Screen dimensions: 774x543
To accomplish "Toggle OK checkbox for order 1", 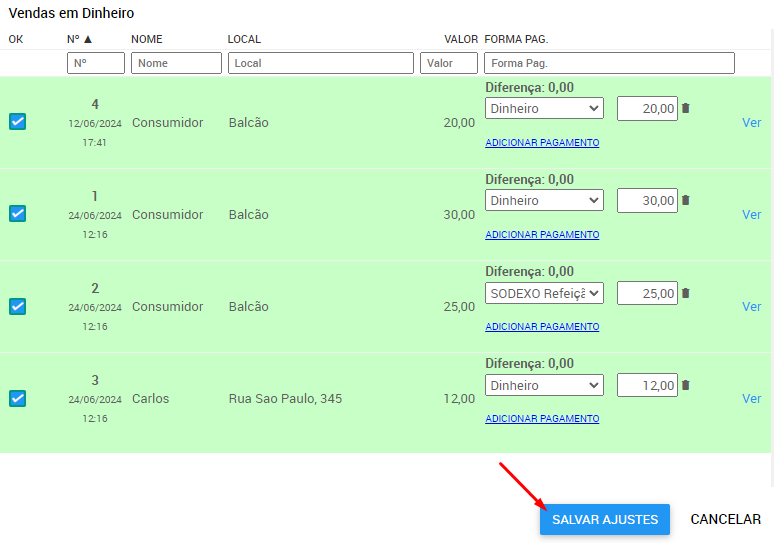I will coord(17,214).
